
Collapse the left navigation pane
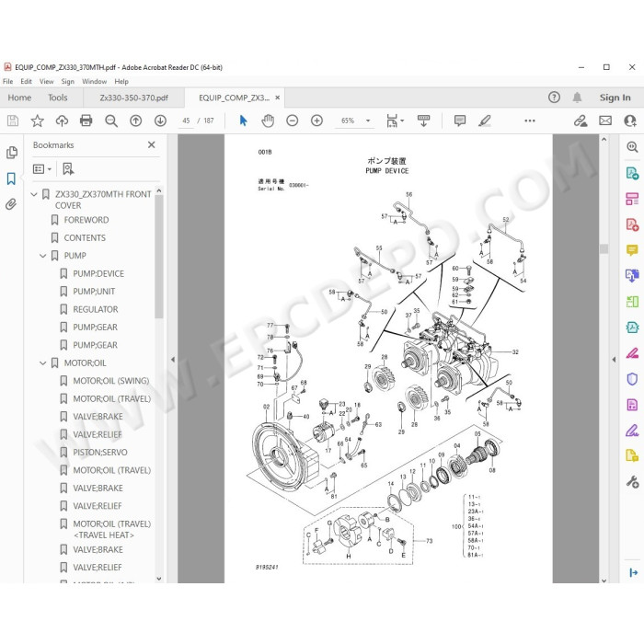click(x=173, y=360)
